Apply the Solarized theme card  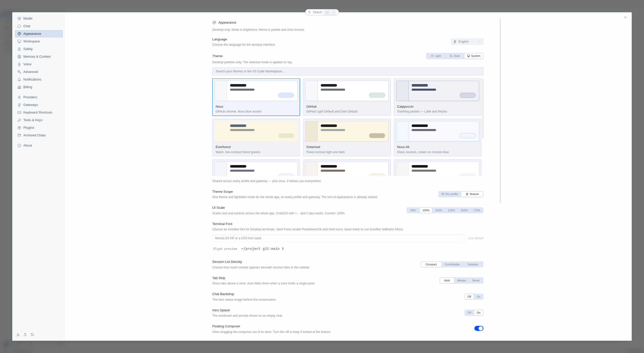click(x=347, y=138)
